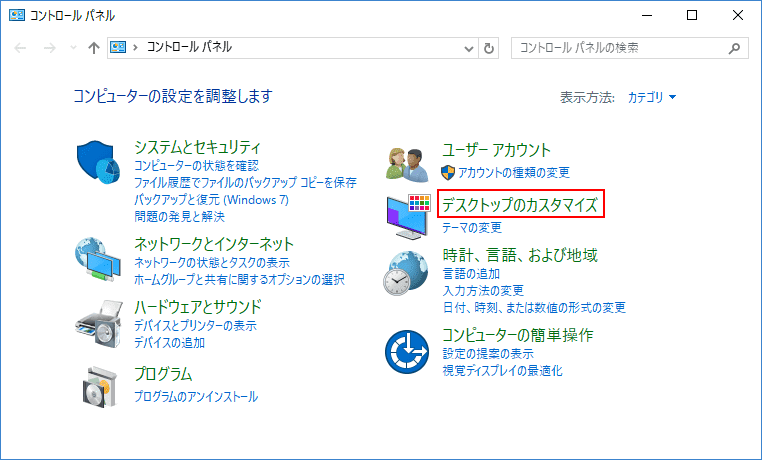Open 日付、時刻、または数値の形式の変更
The width and height of the screenshot is (762, 460).
point(534,307)
